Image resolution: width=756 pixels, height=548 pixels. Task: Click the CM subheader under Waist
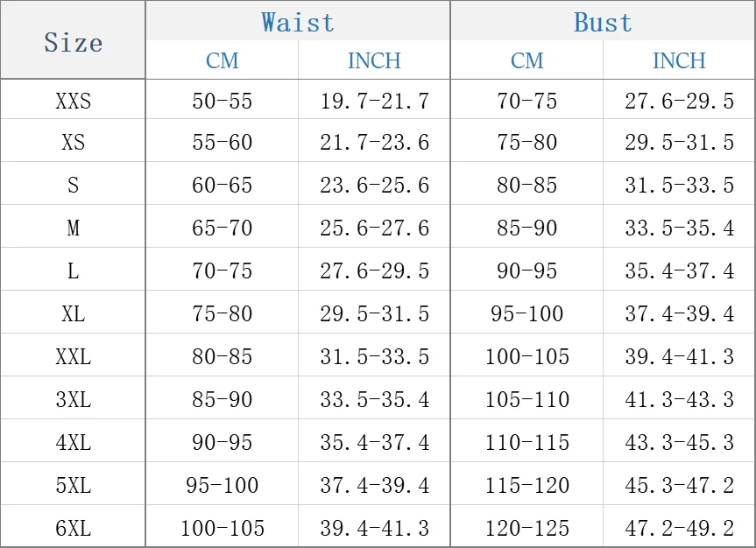click(x=222, y=60)
